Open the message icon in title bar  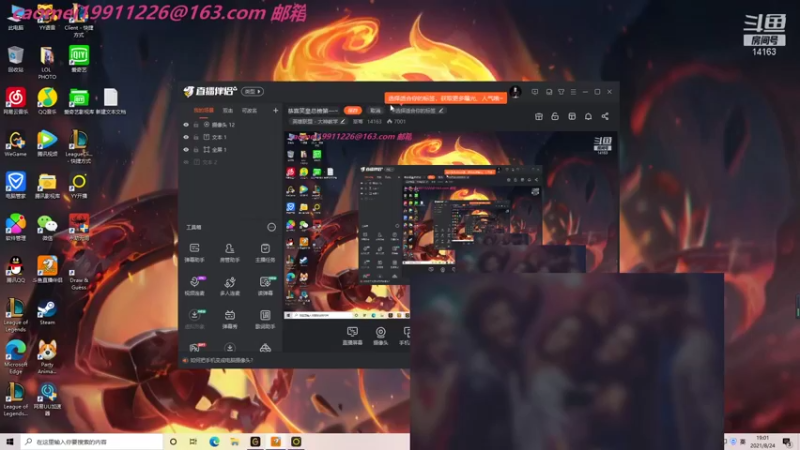535,92
